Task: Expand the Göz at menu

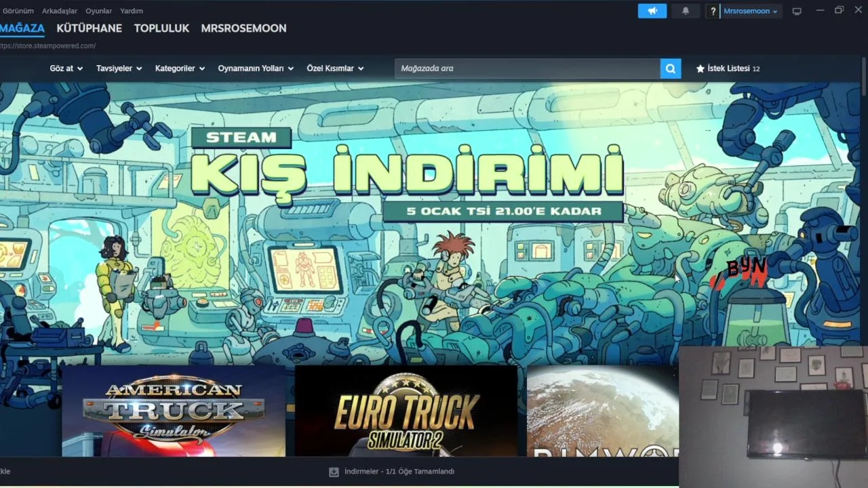Action: point(66,68)
